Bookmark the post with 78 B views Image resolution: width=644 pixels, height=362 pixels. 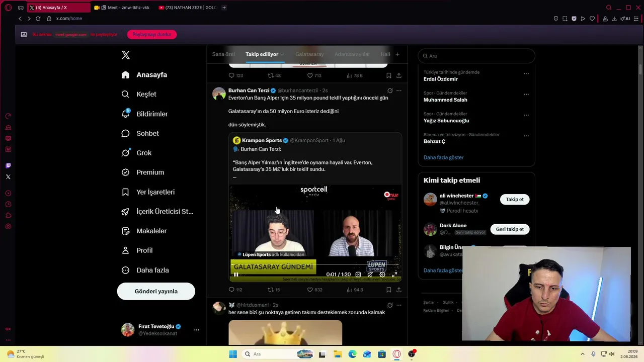click(389, 75)
